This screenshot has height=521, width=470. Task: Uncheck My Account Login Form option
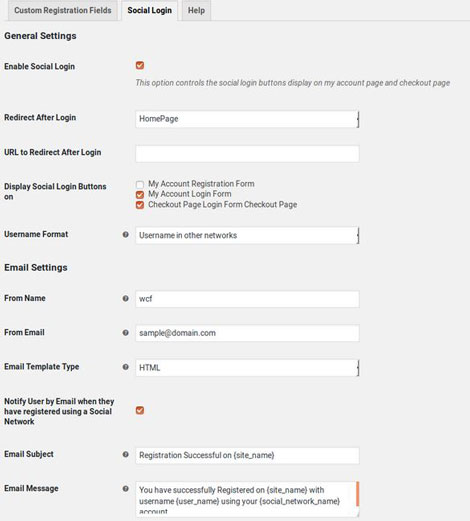coord(140,194)
